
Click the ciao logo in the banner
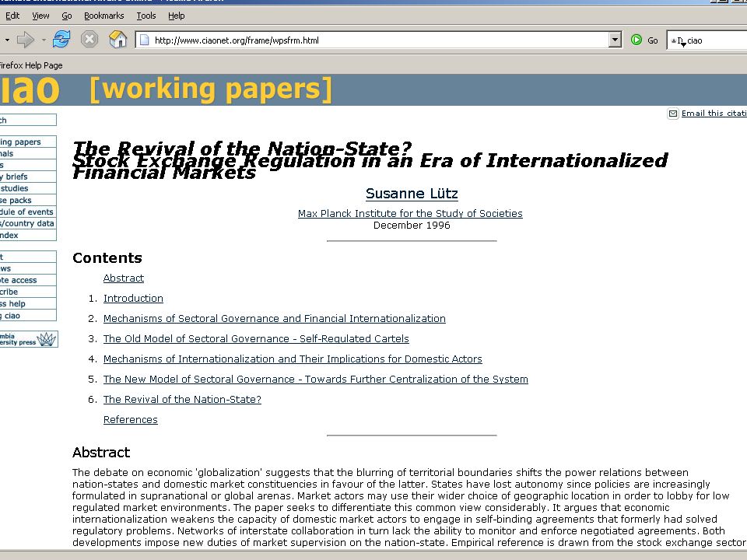[30, 89]
